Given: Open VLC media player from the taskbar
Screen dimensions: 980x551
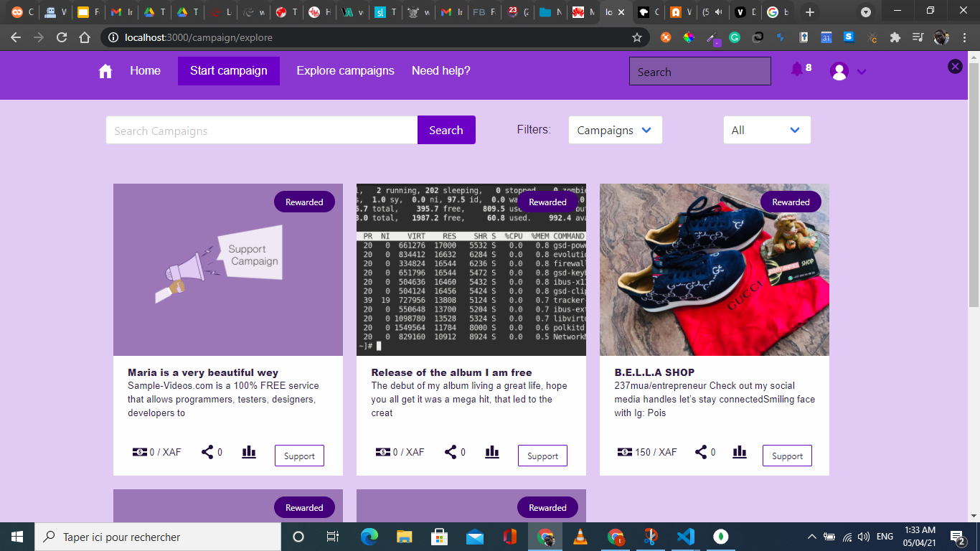Looking at the screenshot, I should click(580, 537).
